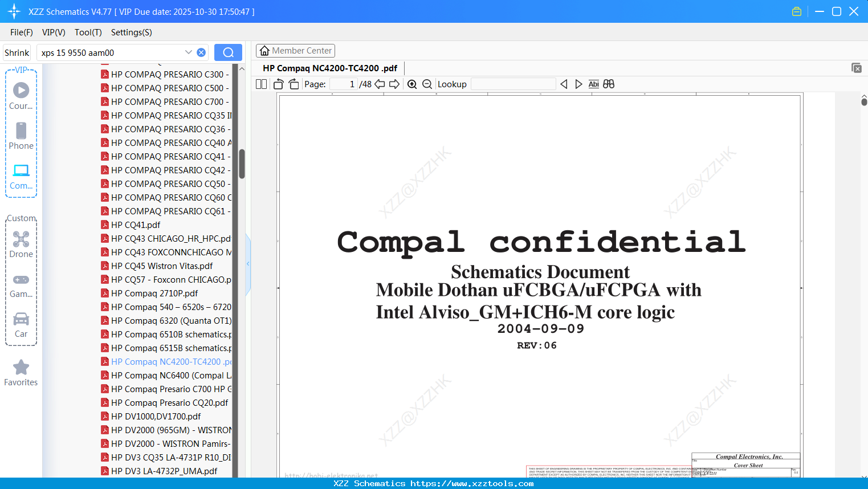Open HP COMPAQ PRESARIO CQ61 file
The height and width of the screenshot is (489, 868).
pyautogui.click(x=166, y=211)
